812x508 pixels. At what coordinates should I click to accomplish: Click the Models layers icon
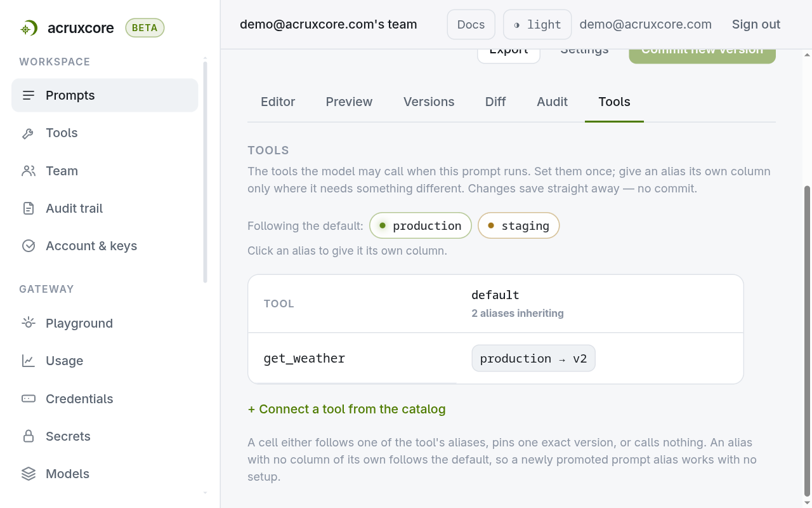coord(29,474)
